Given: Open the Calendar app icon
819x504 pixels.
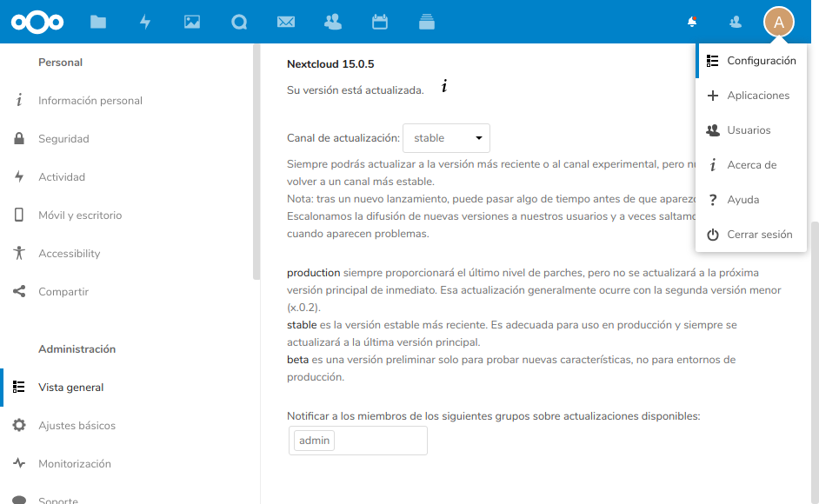Looking at the screenshot, I should [380, 22].
